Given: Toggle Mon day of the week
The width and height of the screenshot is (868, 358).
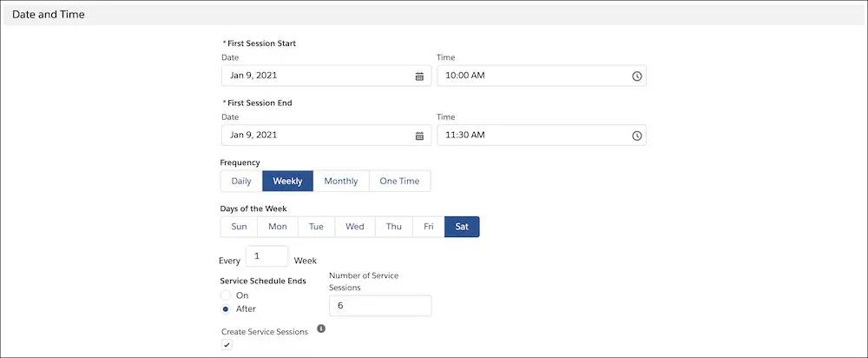Looking at the screenshot, I should pyautogui.click(x=278, y=227).
